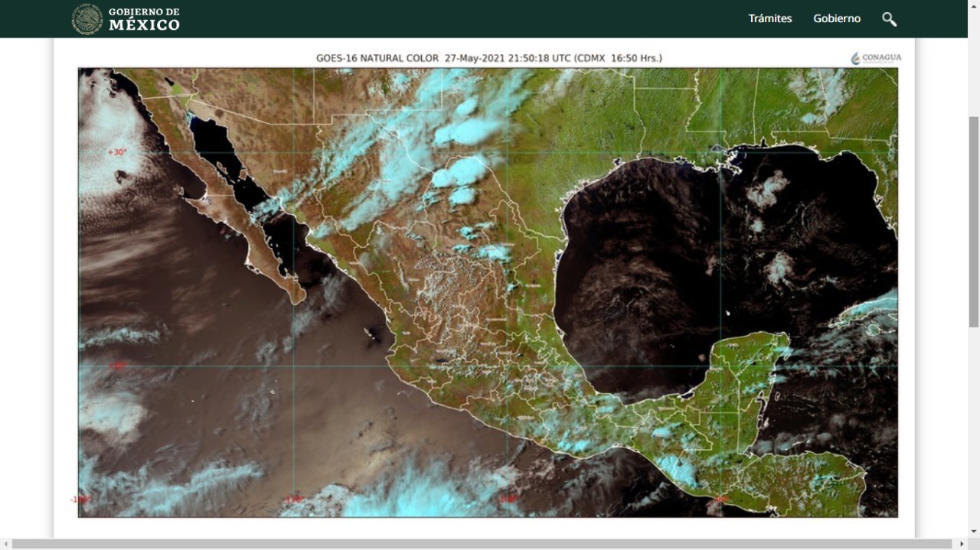Screen dimensions: 980x550
Task: Click the red +30° latitude label
Action: click(x=117, y=152)
